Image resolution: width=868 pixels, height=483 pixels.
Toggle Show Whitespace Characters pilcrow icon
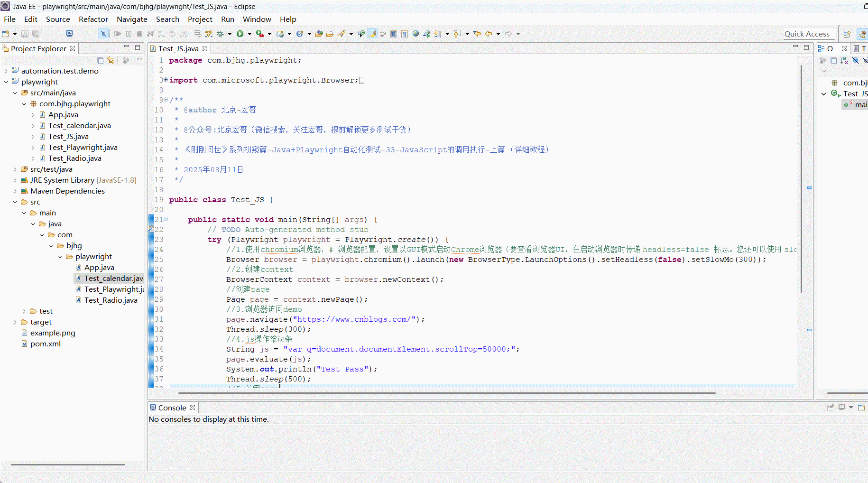pos(405,34)
